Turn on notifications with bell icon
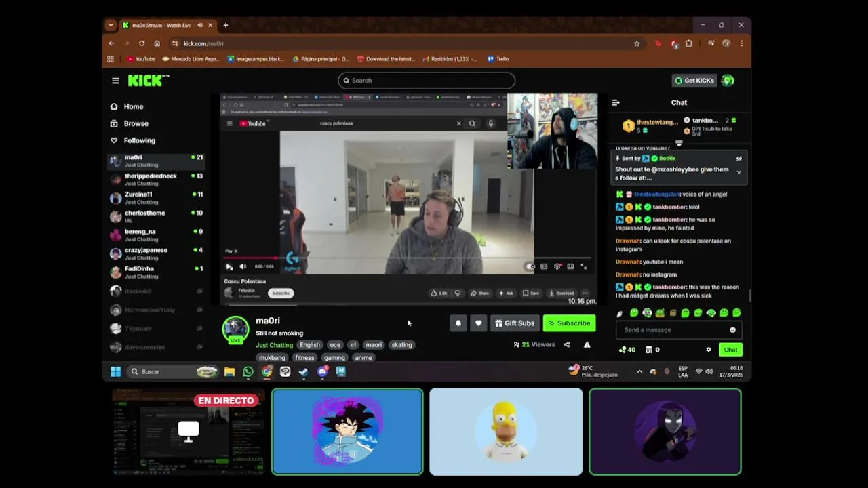 click(x=458, y=323)
